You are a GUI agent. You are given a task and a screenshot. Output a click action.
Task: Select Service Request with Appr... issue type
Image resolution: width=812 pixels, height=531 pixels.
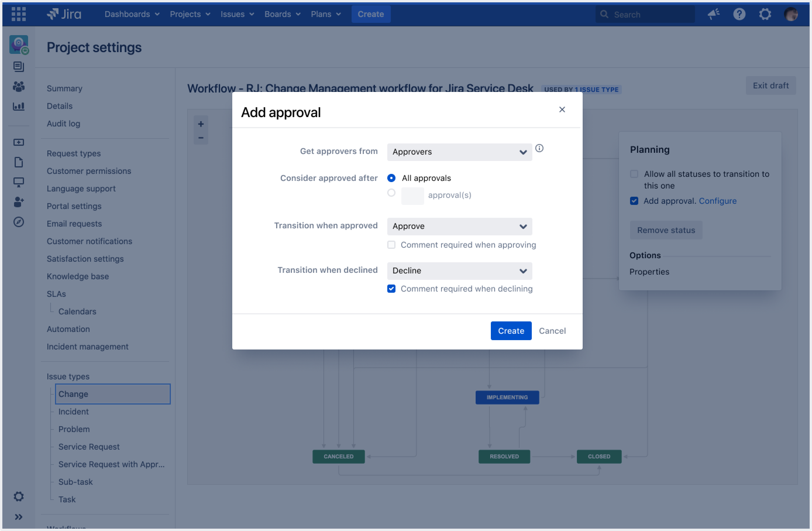point(111,465)
